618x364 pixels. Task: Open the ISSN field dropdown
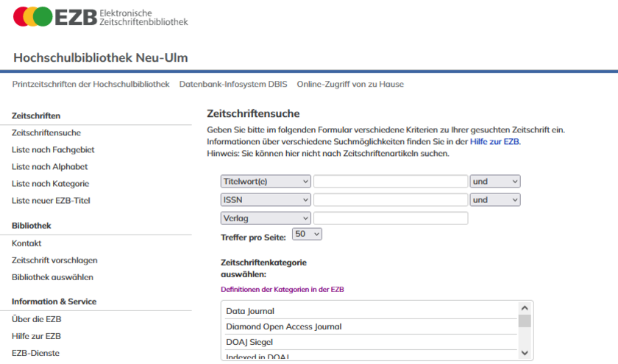(x=266, y=200)
